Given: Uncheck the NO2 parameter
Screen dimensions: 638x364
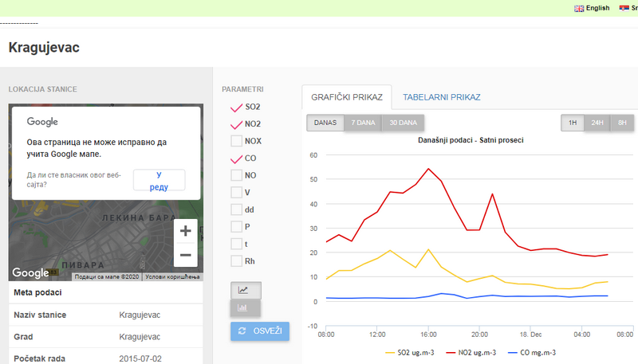Looking at the screenshot, I should tap(236, 124).
